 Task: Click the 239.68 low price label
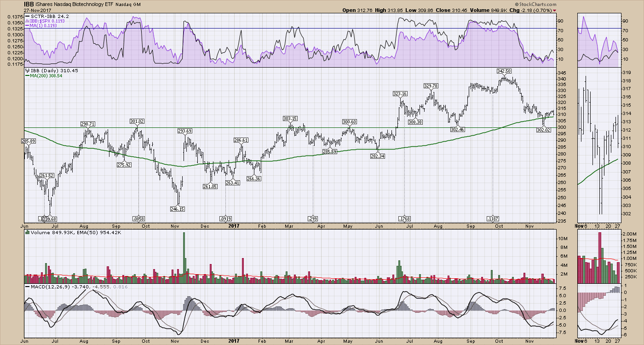point(49,218)
